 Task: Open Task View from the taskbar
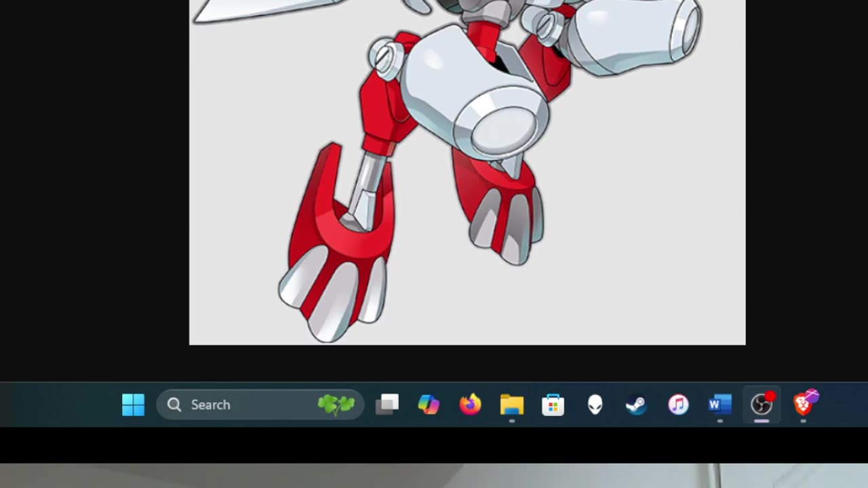point(387,405)
